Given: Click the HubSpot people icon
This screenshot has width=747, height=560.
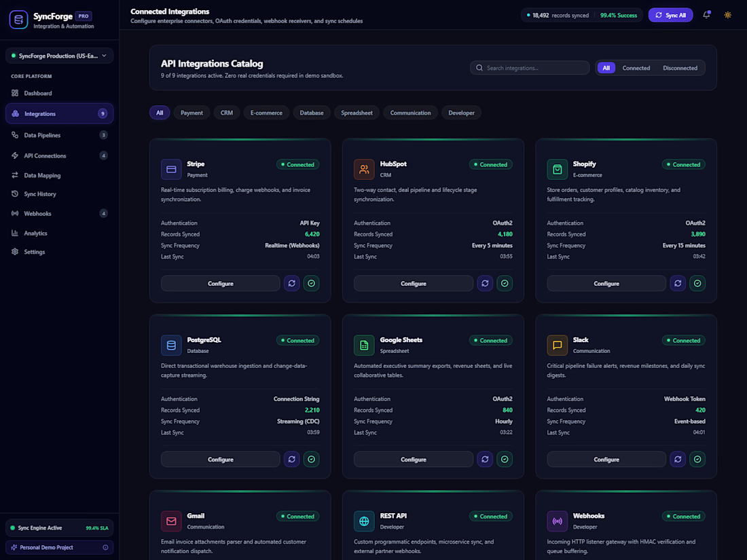Looking at the screenshot, I should 364,169.
